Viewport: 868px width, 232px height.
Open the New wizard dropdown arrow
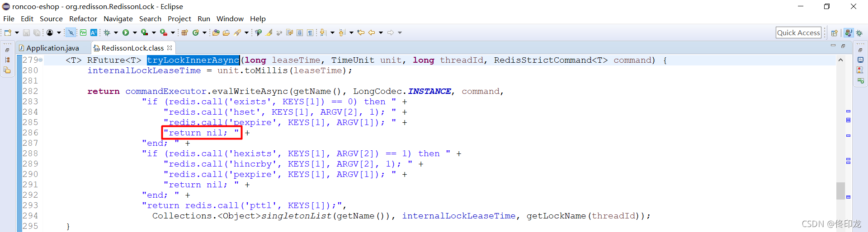click(x=17, y=32)
